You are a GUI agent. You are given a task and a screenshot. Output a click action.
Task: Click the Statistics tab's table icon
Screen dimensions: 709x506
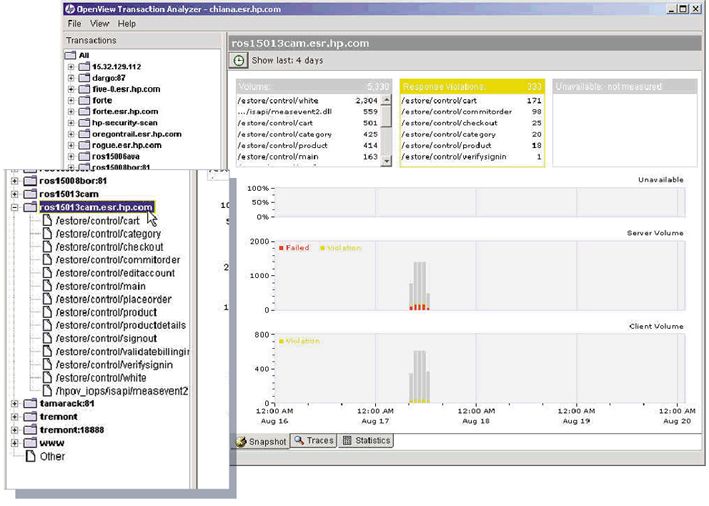[x=347, y=440]
